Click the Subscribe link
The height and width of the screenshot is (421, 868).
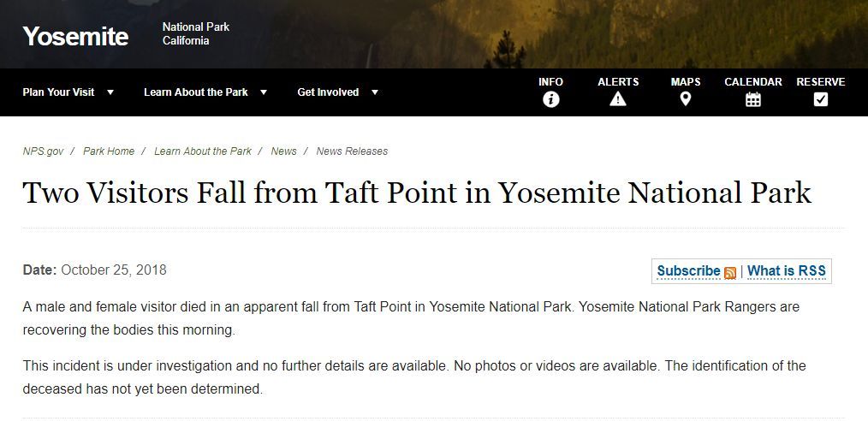pyautogui.click(x=688, y=271)
